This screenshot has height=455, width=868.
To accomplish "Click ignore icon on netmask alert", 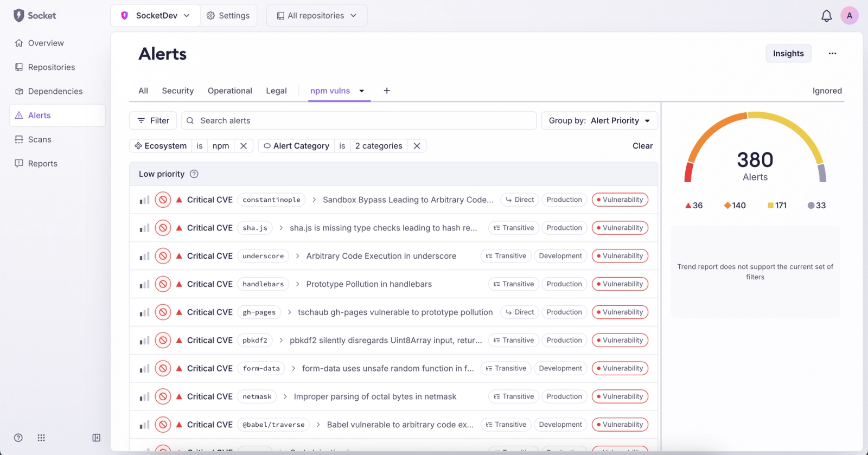I will tap(163, 396).
